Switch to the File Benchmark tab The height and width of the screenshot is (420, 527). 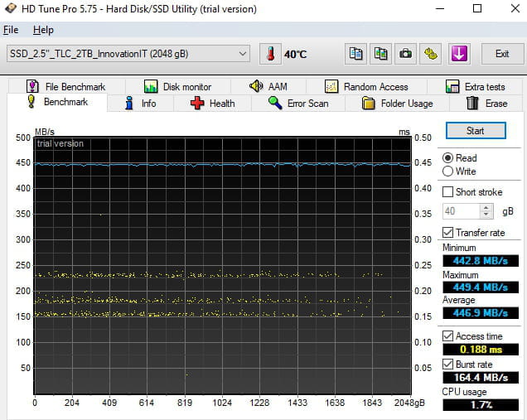[66, 86]
